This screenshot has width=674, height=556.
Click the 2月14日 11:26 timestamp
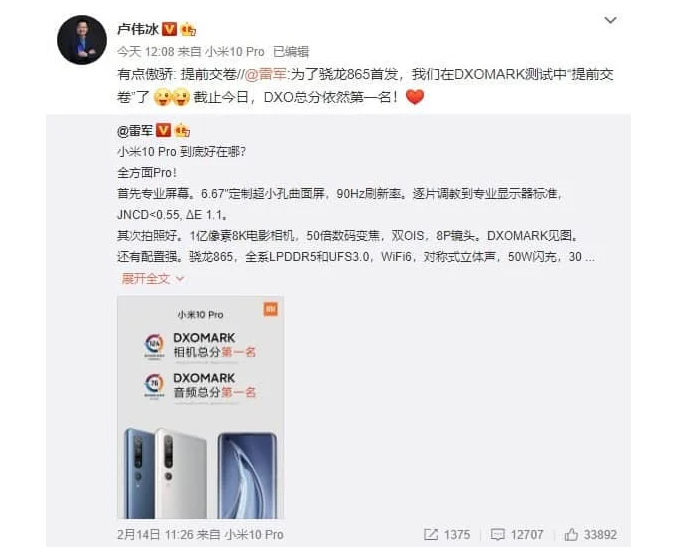155,534
